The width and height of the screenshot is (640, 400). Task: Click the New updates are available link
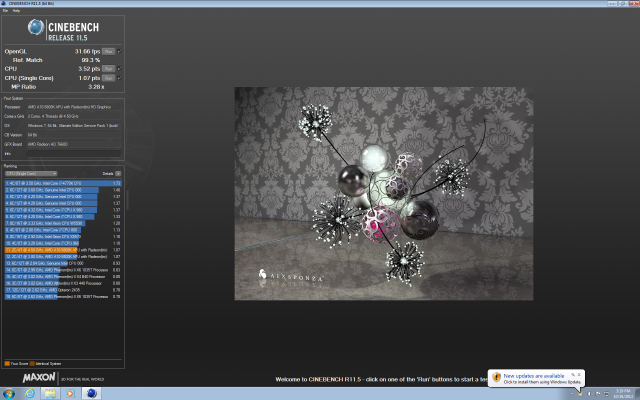tap(534, 376)
